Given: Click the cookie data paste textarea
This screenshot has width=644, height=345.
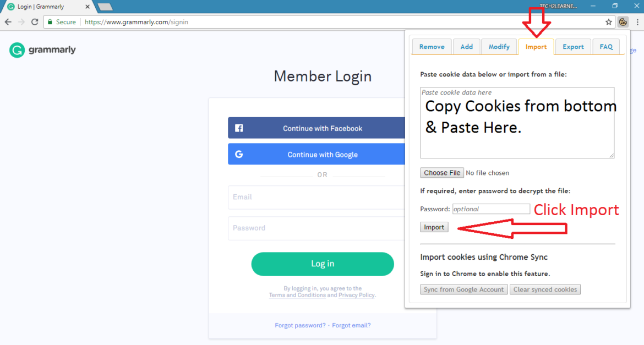Looking at the screenshot, I should (517, 122).
